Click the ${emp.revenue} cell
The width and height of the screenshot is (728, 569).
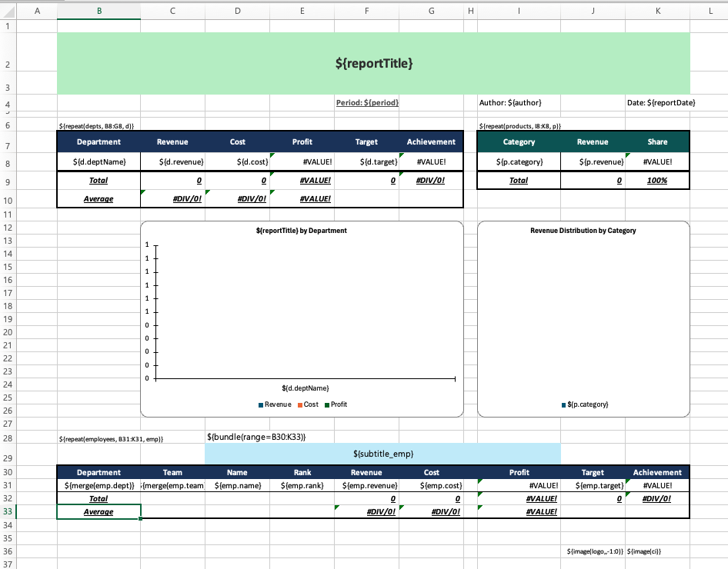367,485
